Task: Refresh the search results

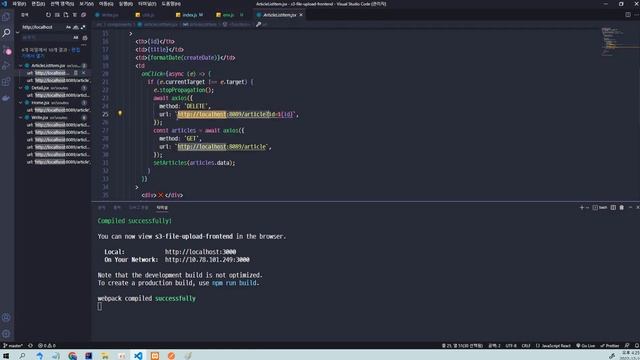Action: [49, 15]
